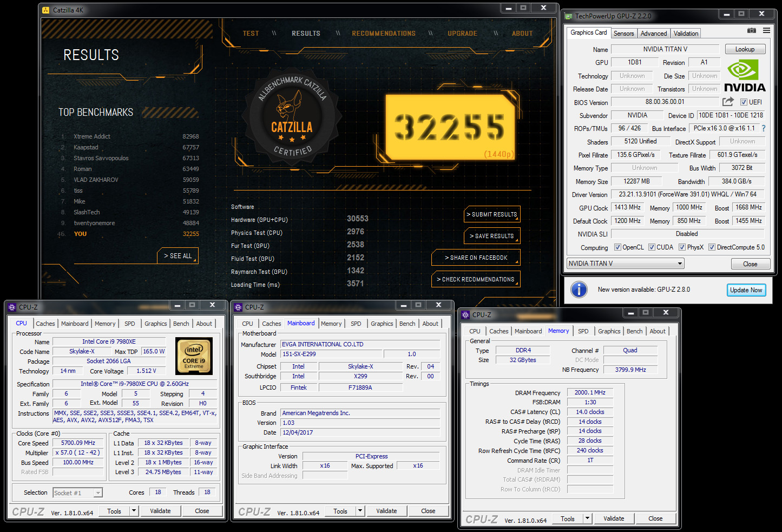Screen dimensions: 782x532
Task: Click the GPU-Z title bar app icon
Action: (x=568, y=16)
